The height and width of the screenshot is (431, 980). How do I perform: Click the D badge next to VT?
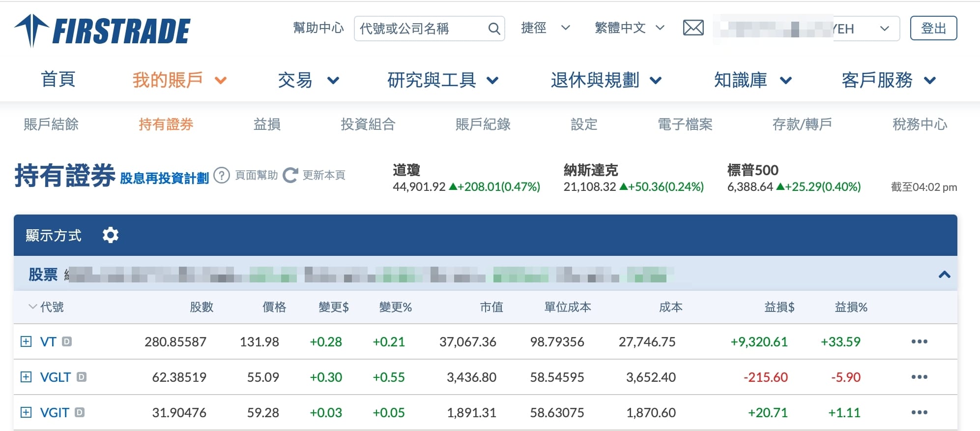[67, 341]
